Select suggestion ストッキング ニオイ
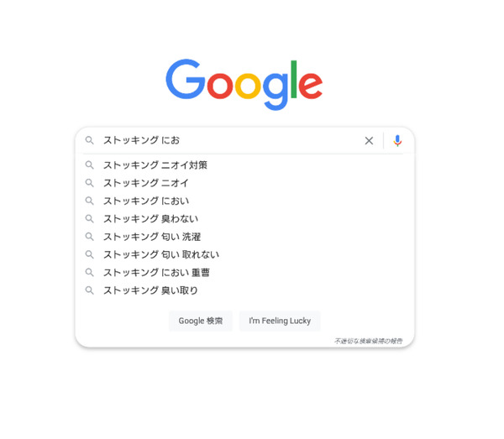Image resolution: width=504 pixels, height=439 pixels. [244, 183]
